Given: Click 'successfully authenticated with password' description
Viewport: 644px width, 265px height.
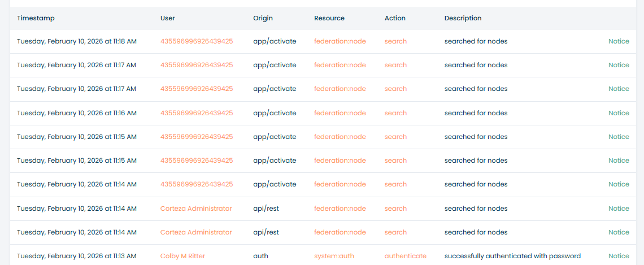Looking at the screenshot, I should coord(512,256).
